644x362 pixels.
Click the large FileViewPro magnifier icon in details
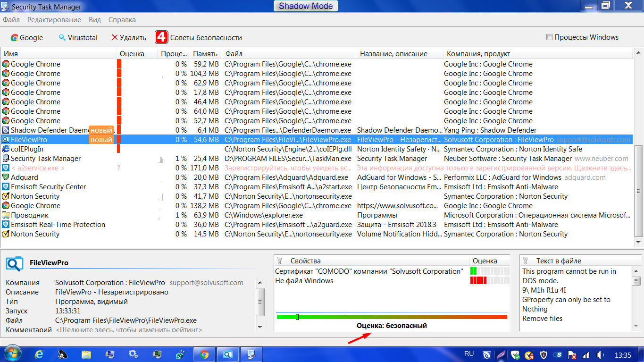(x=14, y=264)
